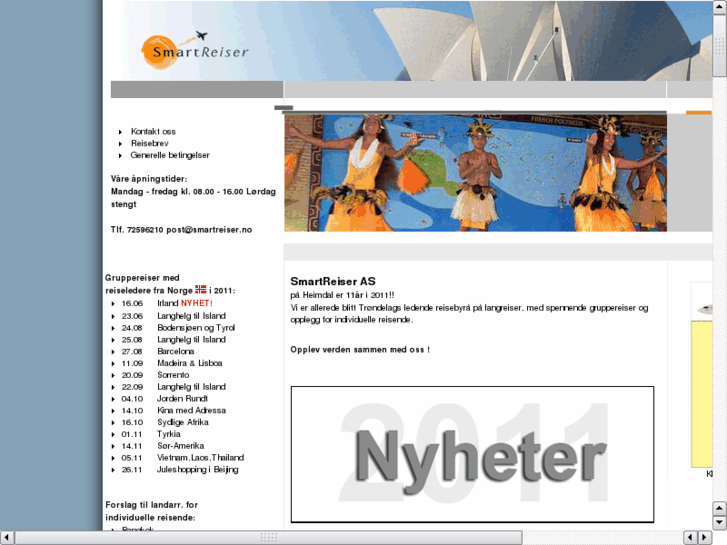Screen dimensions: 727x545
Task: Click the vertical scrollbar up arrow at top
Action: pyautogui.click(x=719, y=6)
